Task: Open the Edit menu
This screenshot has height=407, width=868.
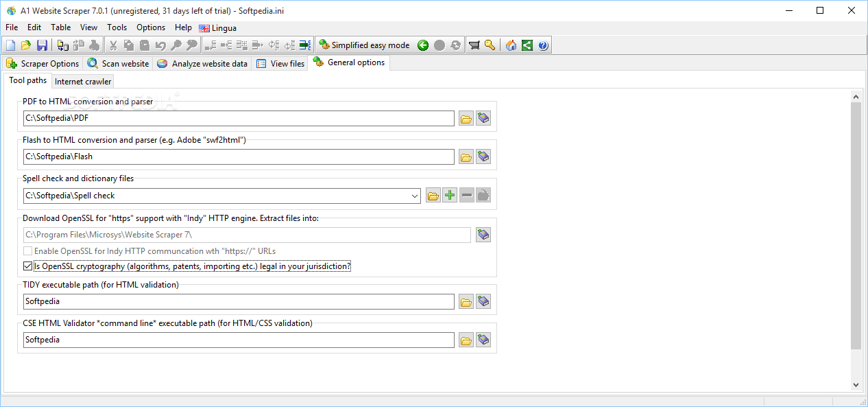Action: click(34, 27)
